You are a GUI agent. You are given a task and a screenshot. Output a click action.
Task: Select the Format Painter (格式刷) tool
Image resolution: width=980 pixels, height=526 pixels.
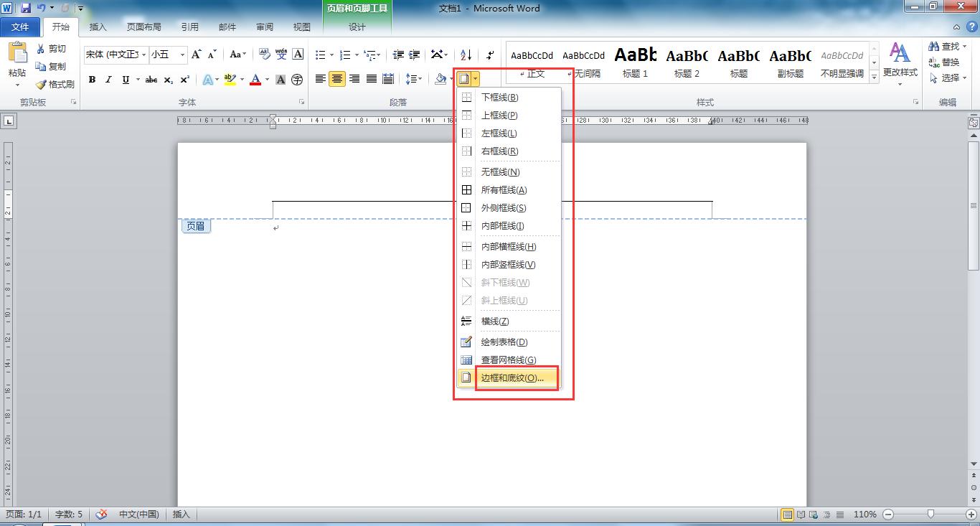click(x=55, y=85)
